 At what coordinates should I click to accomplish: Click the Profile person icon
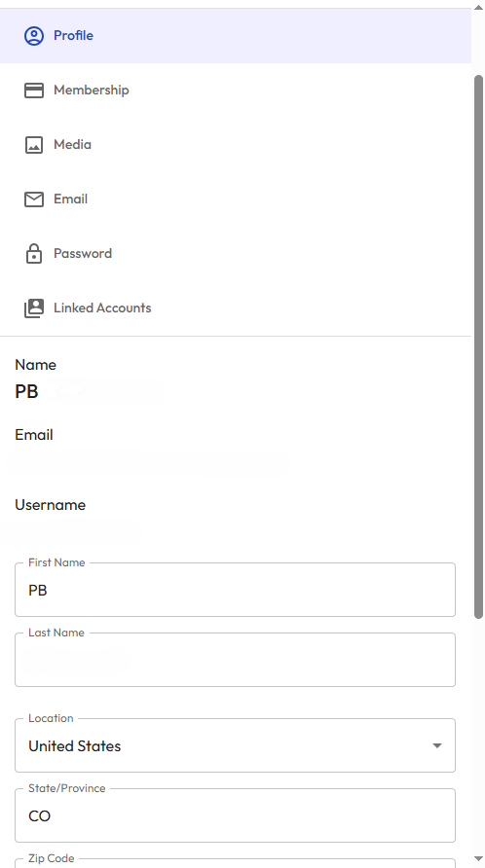(34, 36)
